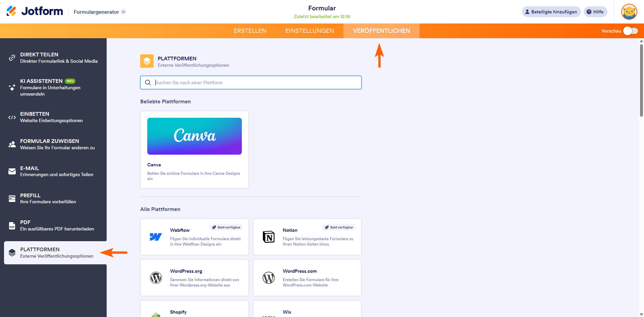
Task: Click the scrollbar down arrow
Action: tap(641, 315)
